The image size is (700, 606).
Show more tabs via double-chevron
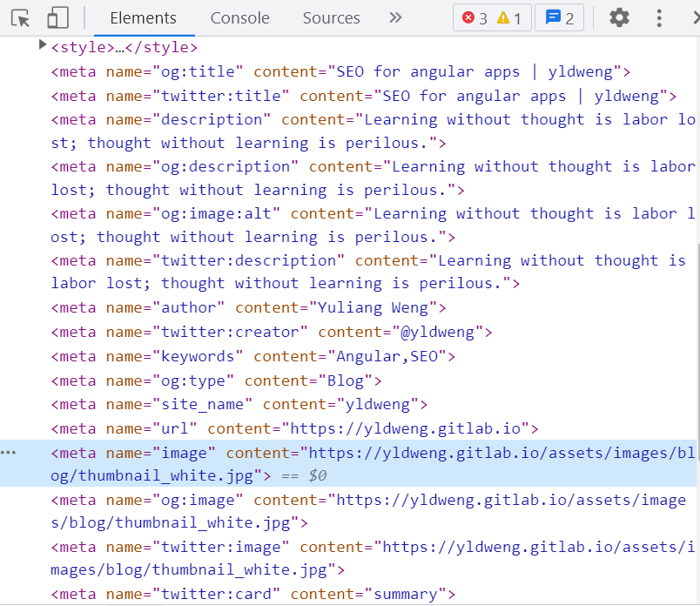(395, 17)
